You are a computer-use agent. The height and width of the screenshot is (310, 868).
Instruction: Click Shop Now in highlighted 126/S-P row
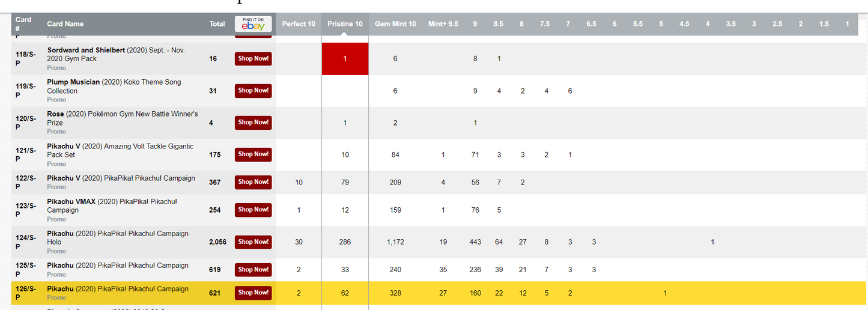(253, 293)
